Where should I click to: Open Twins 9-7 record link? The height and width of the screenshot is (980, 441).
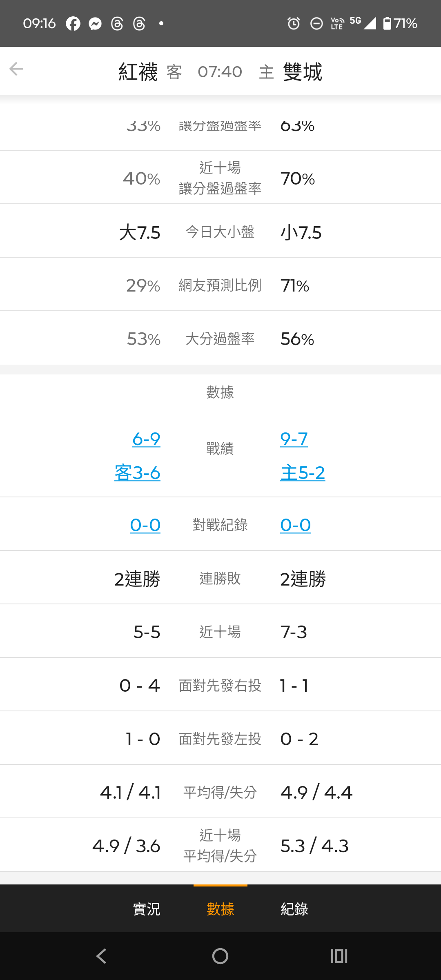point(294,439)
